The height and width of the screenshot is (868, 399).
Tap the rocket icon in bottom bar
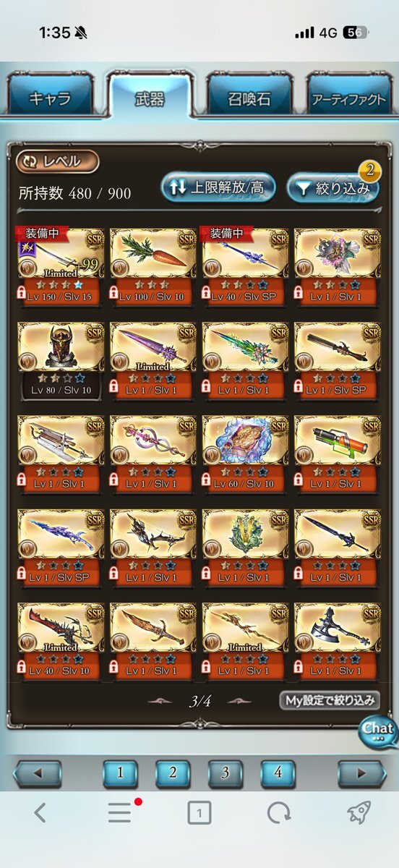(x=359, y=813)
